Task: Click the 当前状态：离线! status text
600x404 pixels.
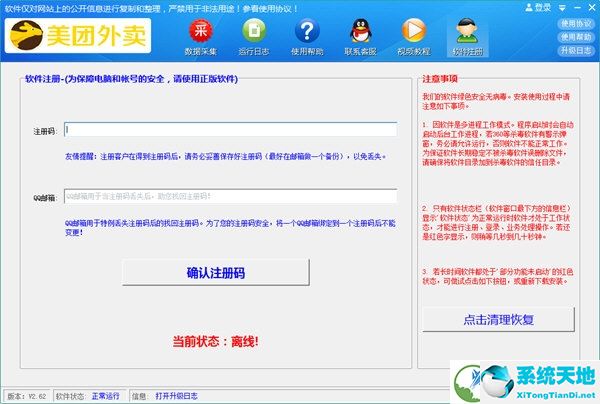Action: (x=215, y=341)
